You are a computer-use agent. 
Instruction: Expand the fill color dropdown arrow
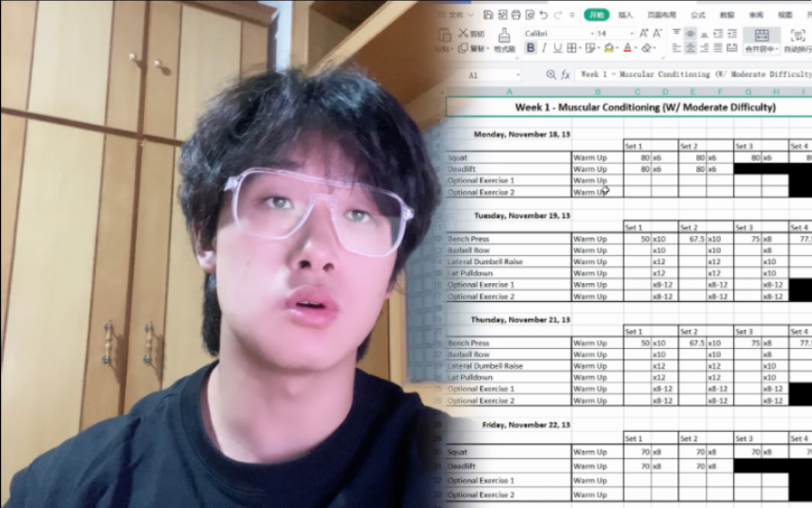tap(617, 48)
